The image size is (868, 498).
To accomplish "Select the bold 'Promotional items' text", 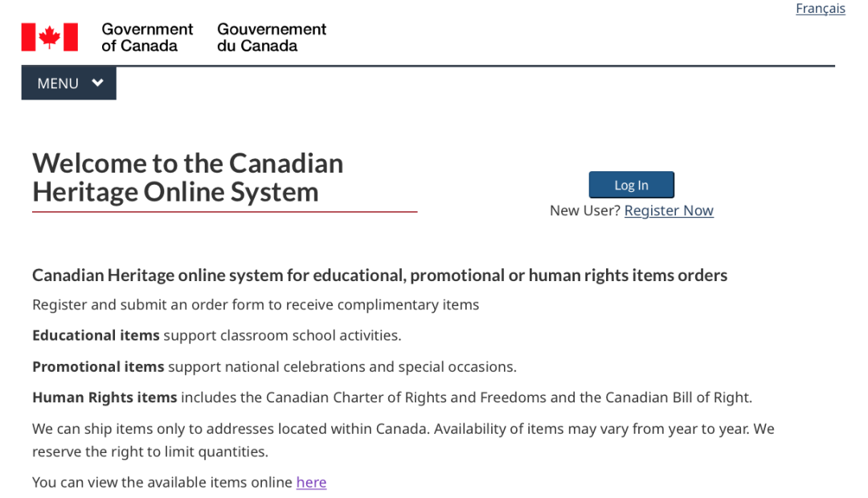I will (98, 366).
